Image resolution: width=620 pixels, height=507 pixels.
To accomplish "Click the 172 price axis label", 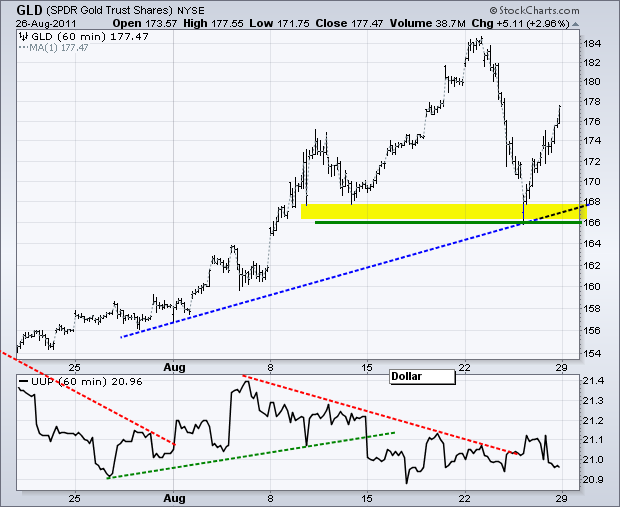I will point(592,161).
